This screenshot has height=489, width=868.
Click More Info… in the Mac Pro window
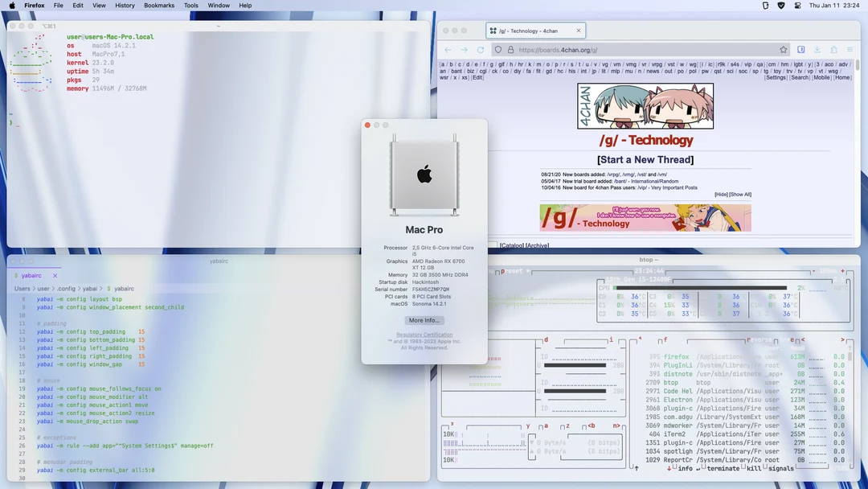tap(424, 320)
